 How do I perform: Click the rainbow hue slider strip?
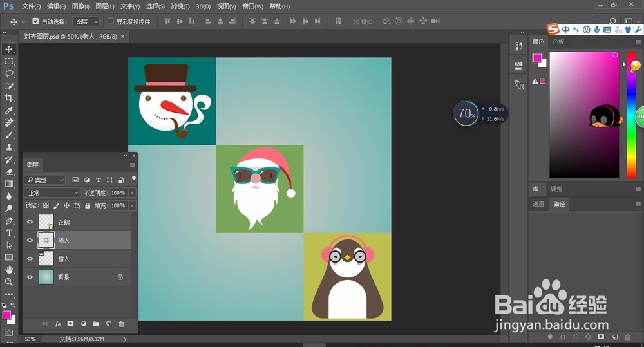(x=631, y=115)
